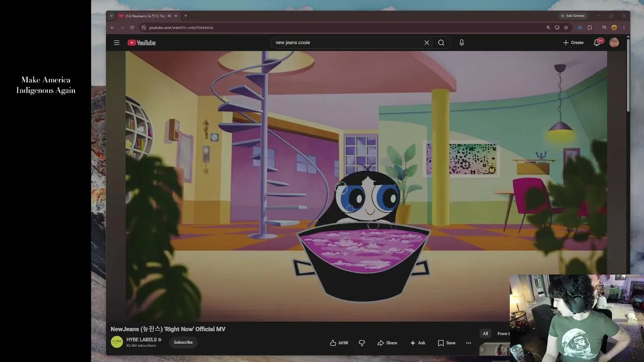Like the video with thumbs up

[339, 343]
